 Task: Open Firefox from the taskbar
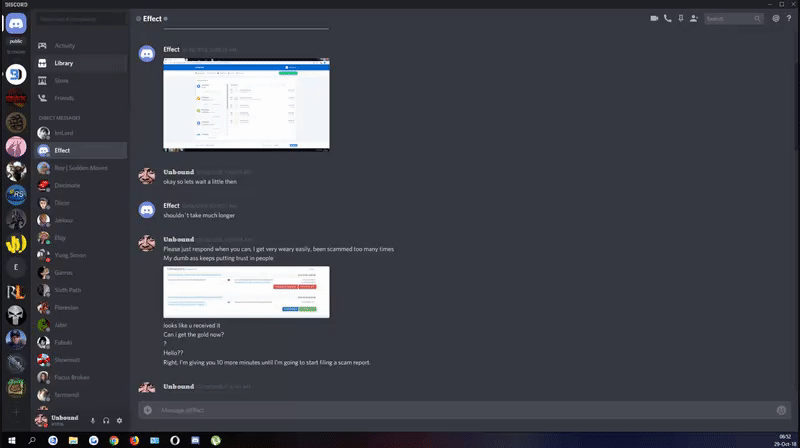pyautogui.click(x=134, y=440)
